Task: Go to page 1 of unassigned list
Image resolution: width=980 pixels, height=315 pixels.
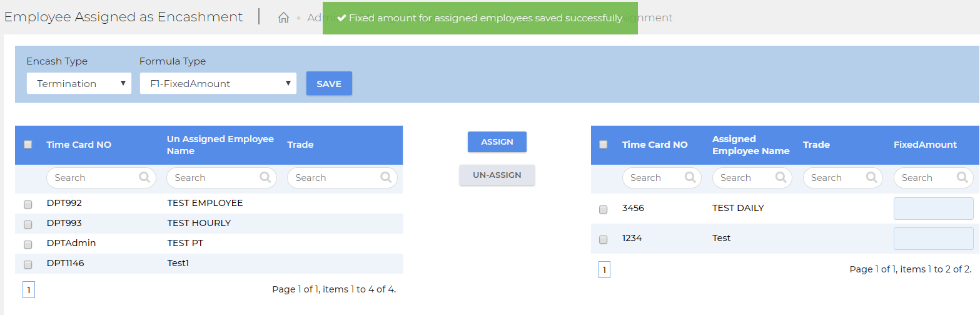Action: 28,290
